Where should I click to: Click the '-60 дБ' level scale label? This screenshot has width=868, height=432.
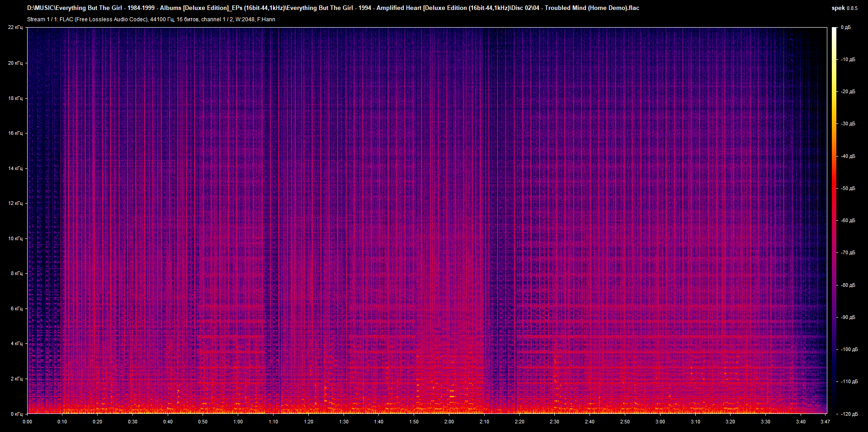848,221
